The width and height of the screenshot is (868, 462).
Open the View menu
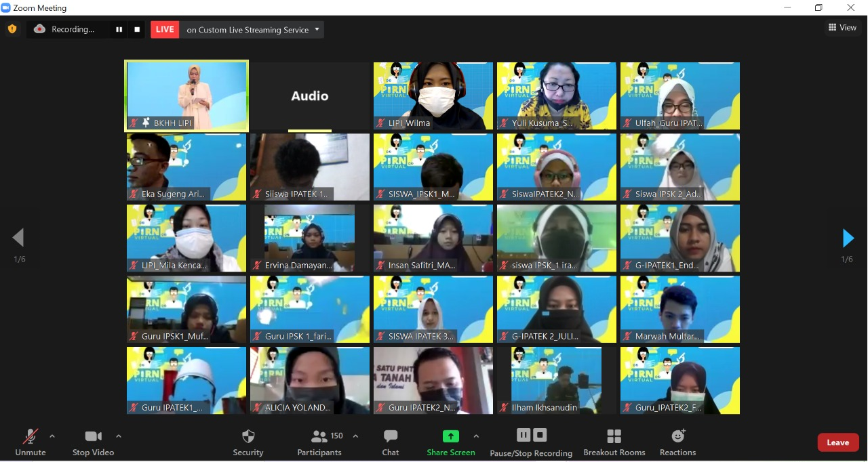coord(843,27)
